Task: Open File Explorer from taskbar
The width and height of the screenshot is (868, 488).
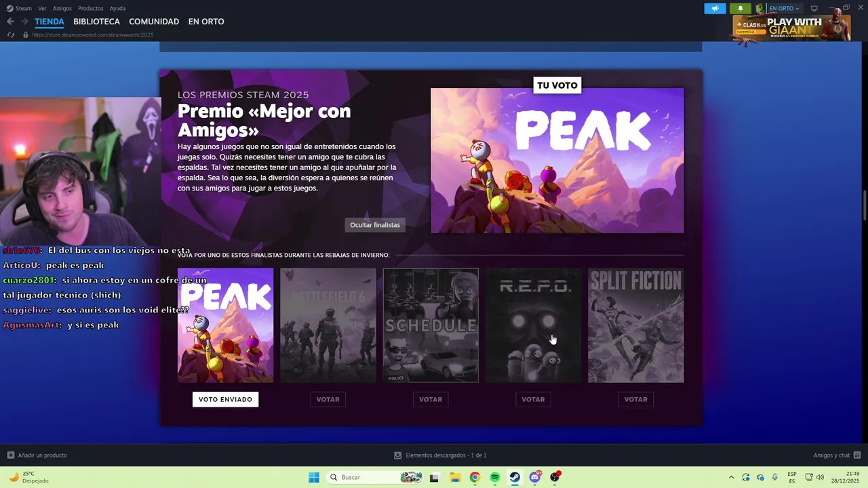Action: (x=455, y=477)
